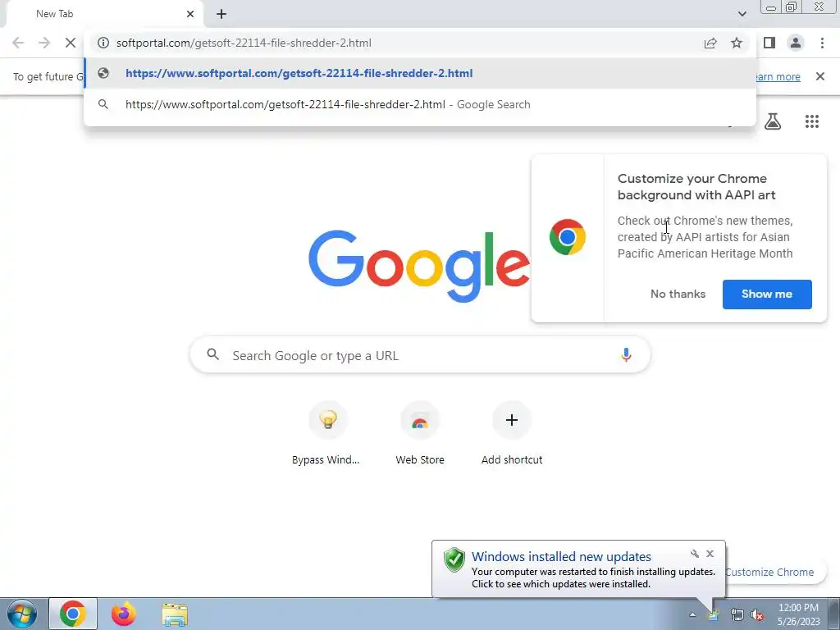Close the Windows update balloon
The width and height of the screenshot is (840, 630).
tap(710, 554)
